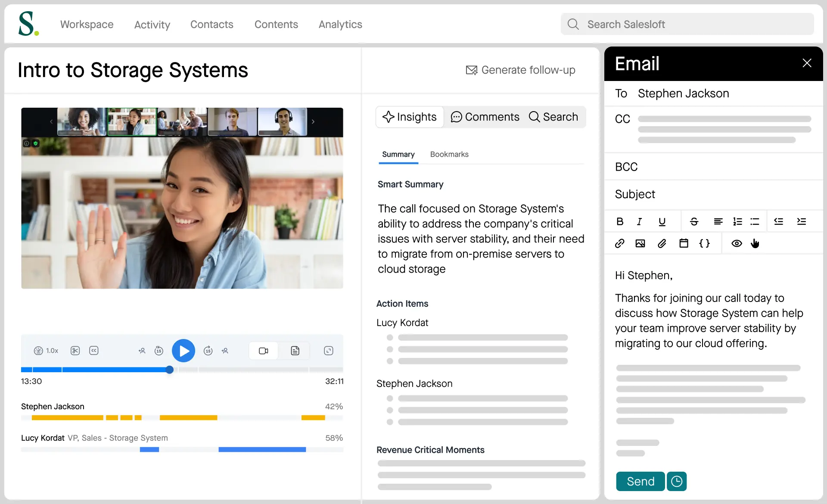Change 1.0x playback speed
827x504 pixels.
46,351
